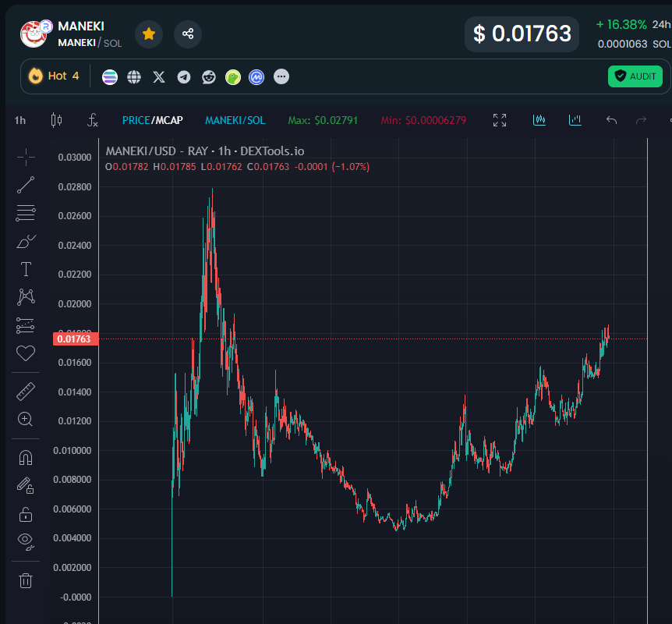Select the long position forecasting tool
Screen dimensions: 672x624
click(25, 325)
